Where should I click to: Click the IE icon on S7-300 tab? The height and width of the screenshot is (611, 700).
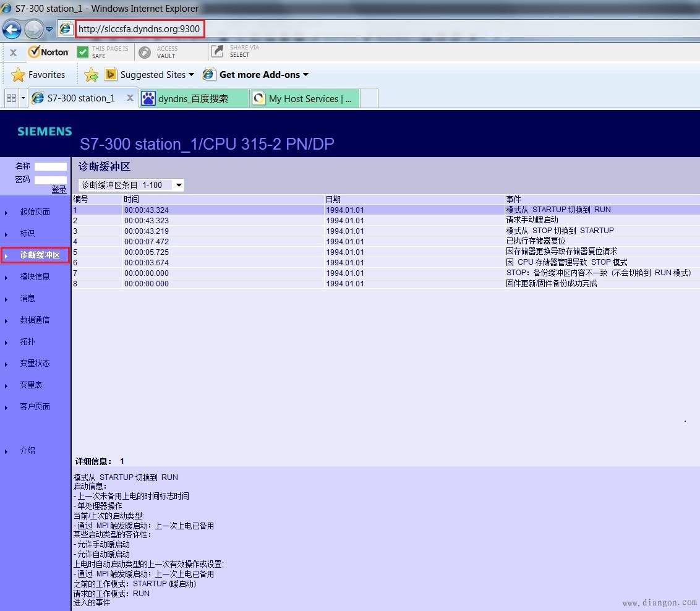point(38,98)
